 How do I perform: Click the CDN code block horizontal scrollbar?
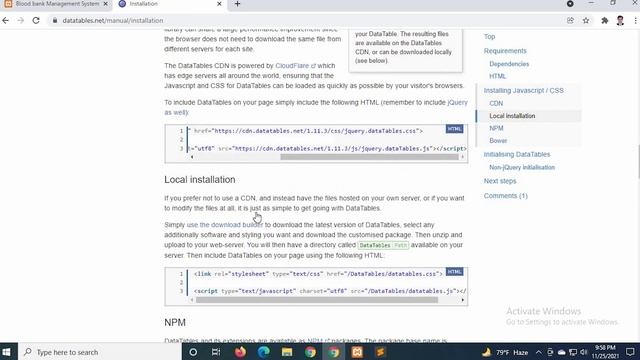pyautogui.click(x=369, y=157)
